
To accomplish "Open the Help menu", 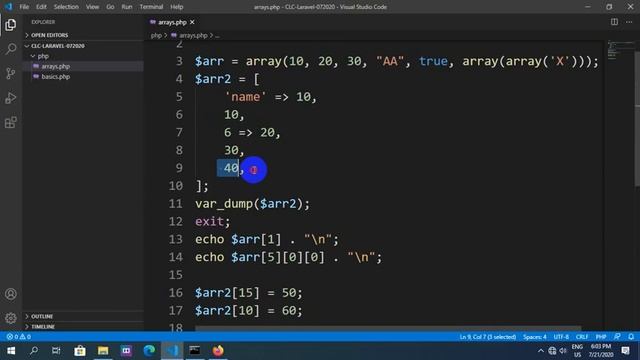I will pos(177,7).
